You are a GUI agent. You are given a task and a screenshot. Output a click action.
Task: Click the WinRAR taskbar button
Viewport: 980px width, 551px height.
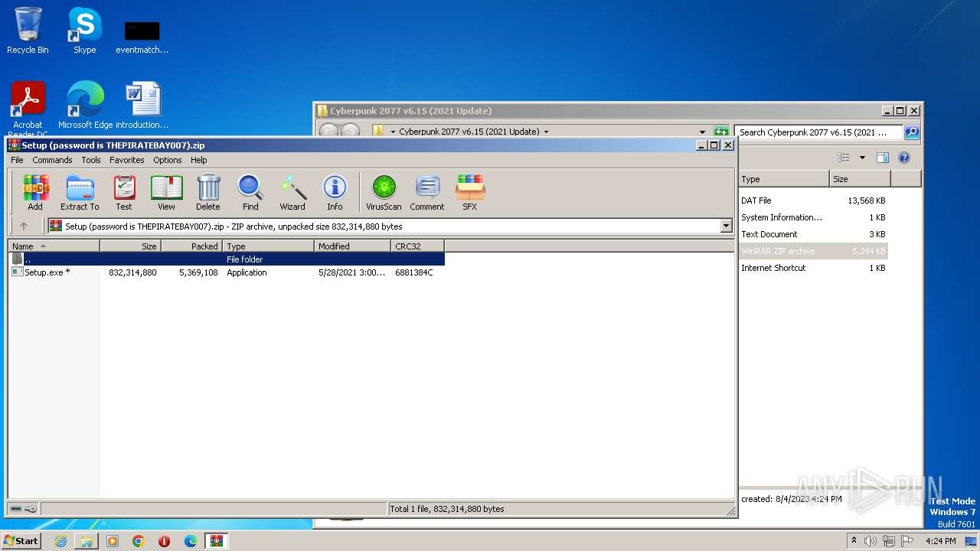(x=217, y=541)
